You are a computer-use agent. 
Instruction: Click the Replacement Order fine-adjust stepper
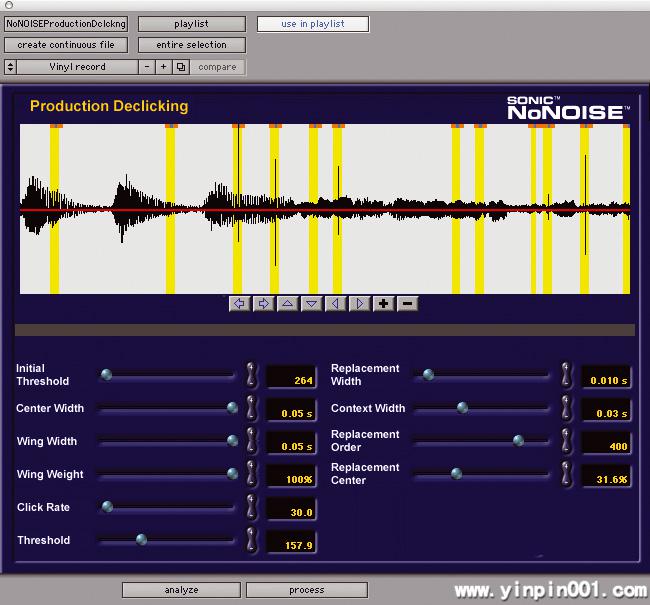566,440
